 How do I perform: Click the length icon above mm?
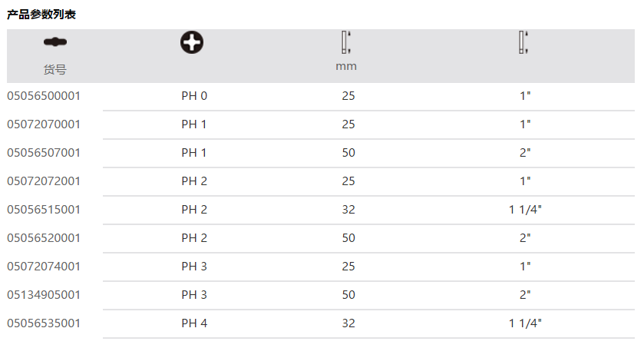(346, 42)
